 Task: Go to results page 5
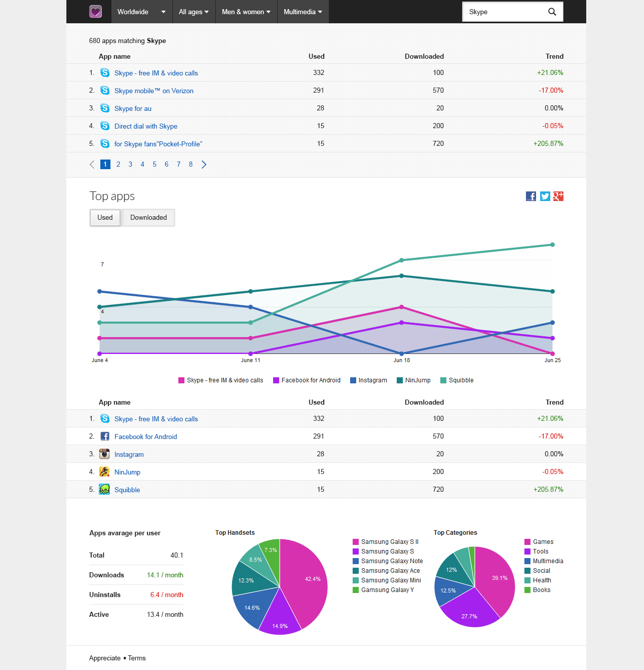pyautogui.click(x=155, y=165)
